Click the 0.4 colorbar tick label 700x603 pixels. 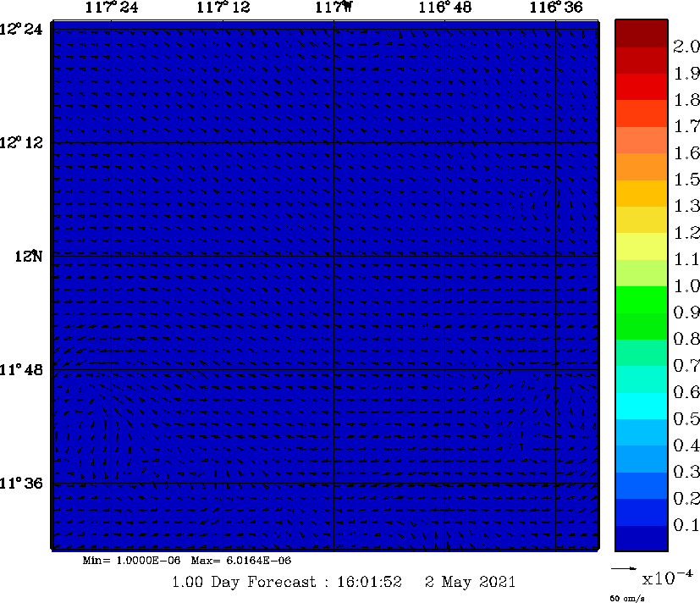point(686,445)
